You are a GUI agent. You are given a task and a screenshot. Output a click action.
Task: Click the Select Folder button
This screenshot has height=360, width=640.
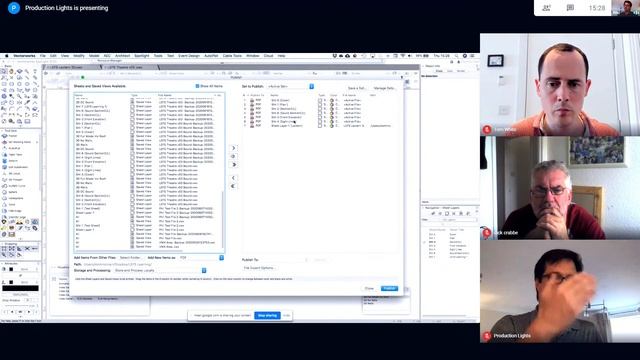click(x=130, y=258)
